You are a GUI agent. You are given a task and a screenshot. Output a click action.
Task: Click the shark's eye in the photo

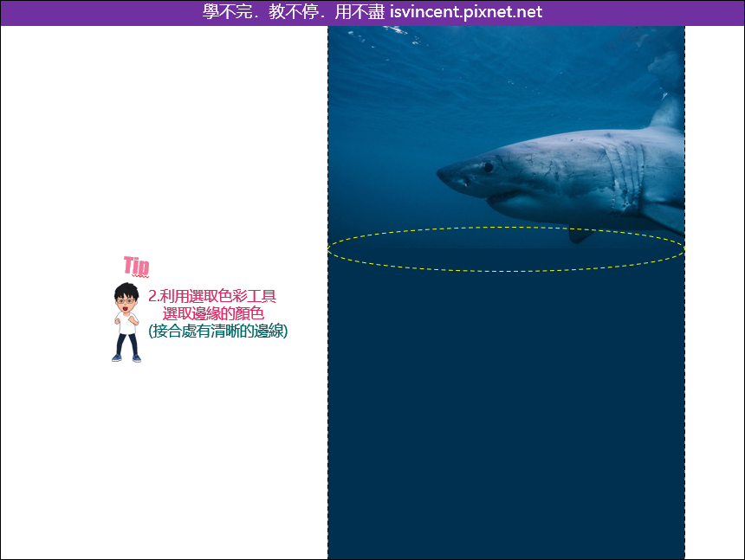(488, 167)
